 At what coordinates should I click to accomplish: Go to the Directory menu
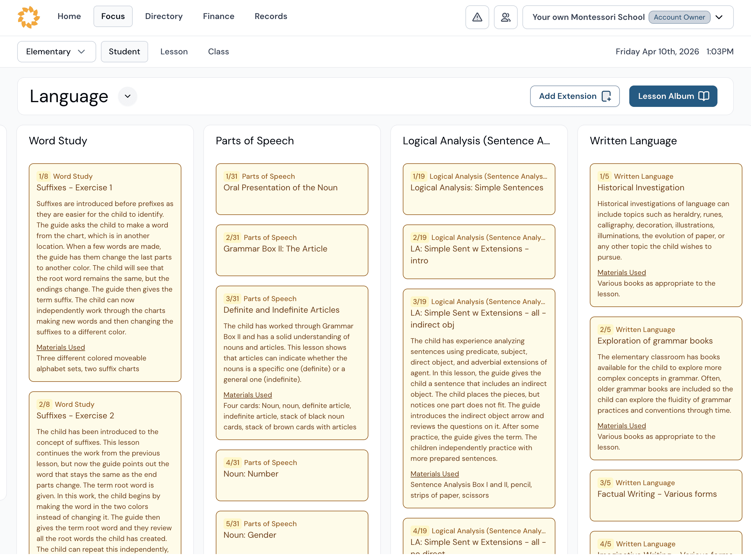(x=164, y=16)
